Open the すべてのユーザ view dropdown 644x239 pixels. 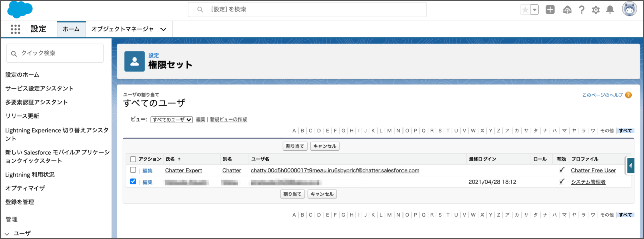pos(172,119)
